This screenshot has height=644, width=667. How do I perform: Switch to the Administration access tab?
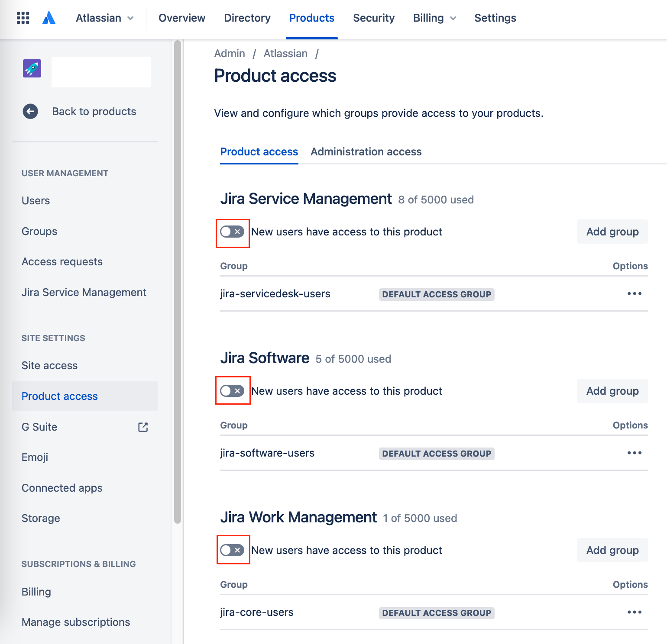366,152
